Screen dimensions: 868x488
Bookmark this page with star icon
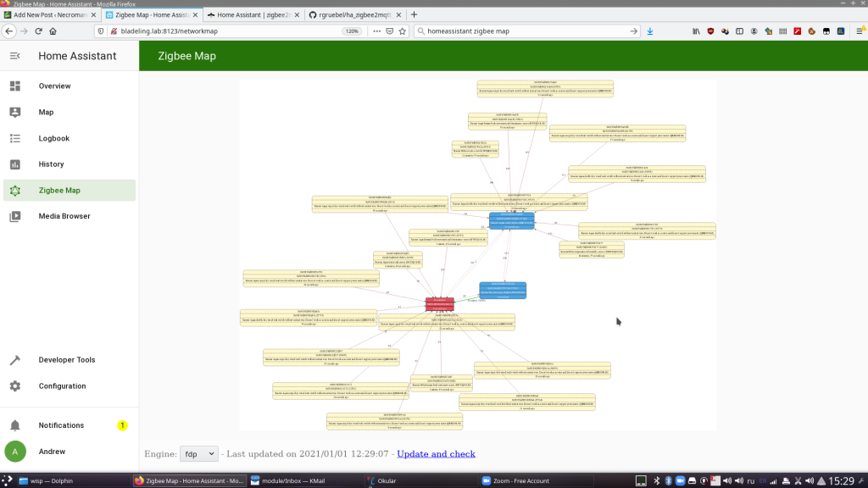403,31
